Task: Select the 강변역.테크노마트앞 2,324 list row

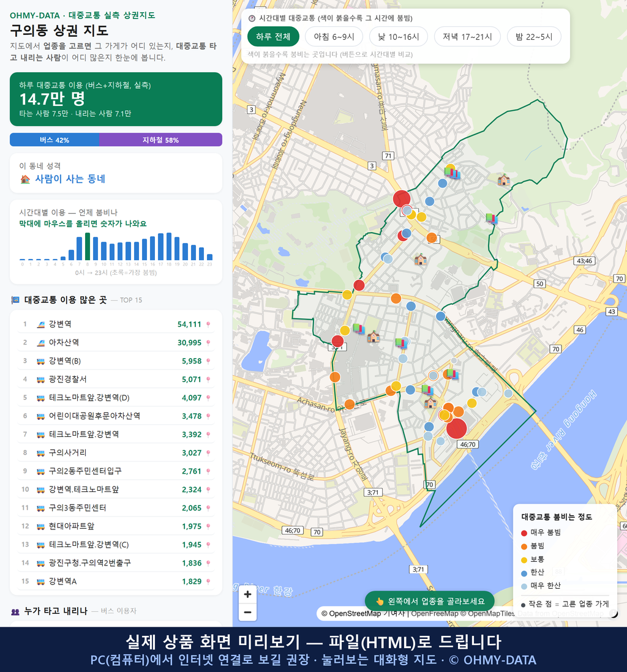Action: (x=116, y=490)
